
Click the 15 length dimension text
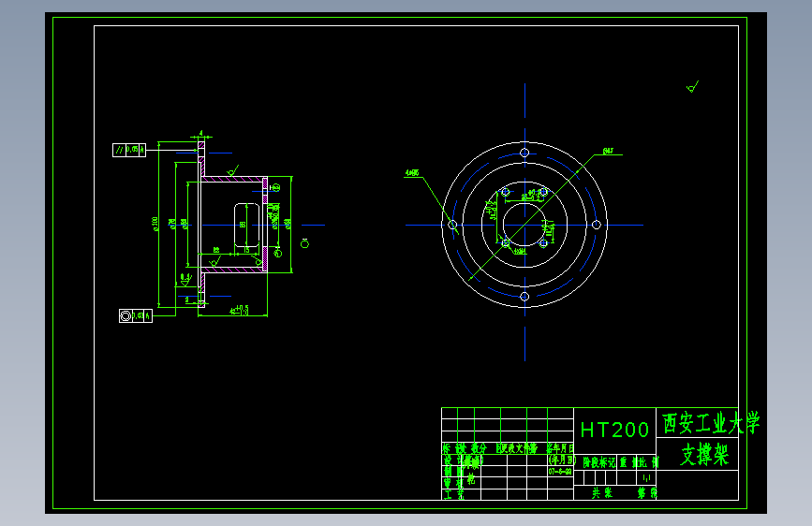pos(246,250)
